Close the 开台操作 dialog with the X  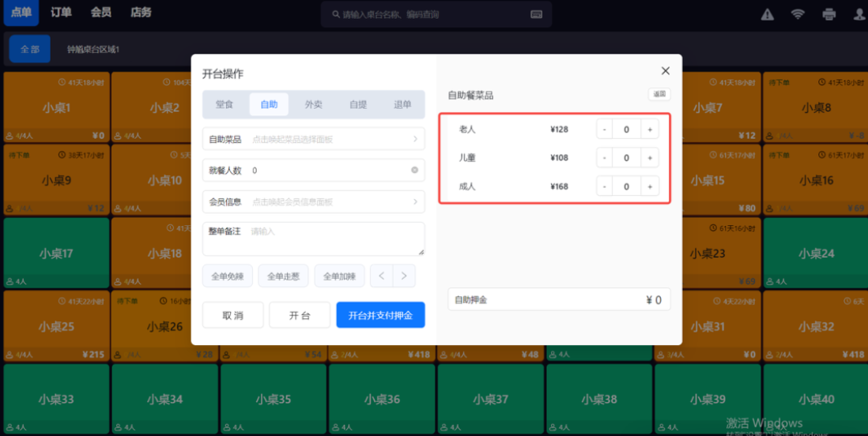[665, 71]
